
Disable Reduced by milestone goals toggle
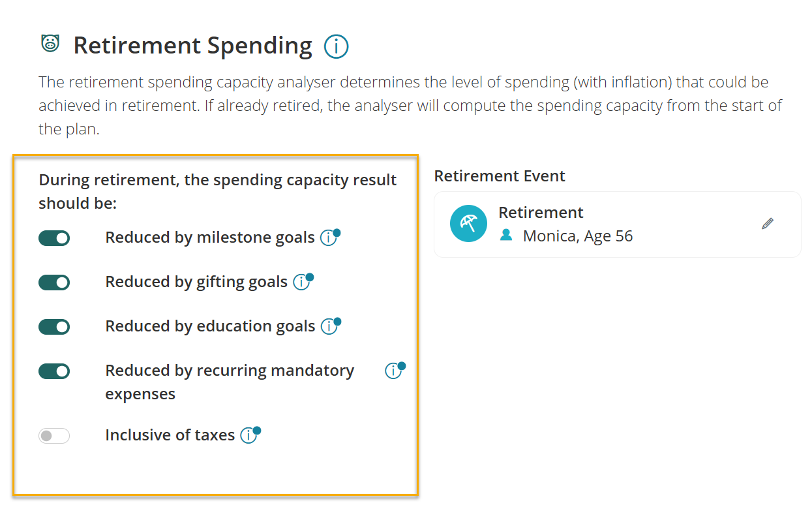tap(54, 238)
